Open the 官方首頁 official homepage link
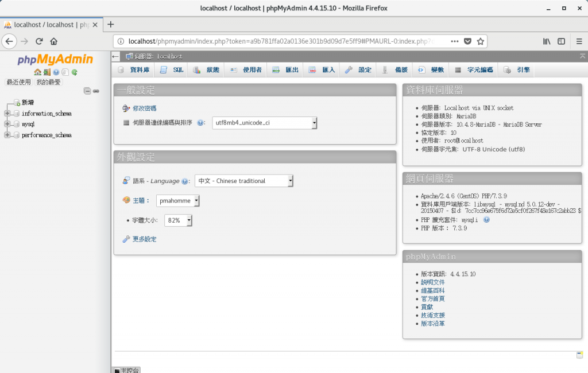 433,299
